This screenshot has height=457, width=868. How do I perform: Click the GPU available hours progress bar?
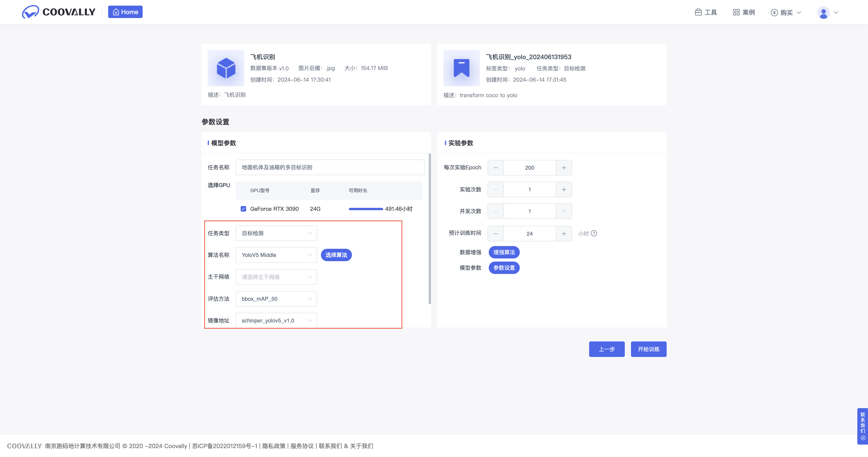[366, 209]
